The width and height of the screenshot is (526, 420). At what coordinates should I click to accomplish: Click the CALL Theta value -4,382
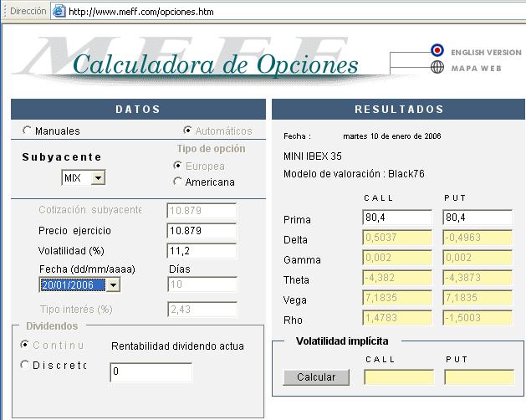[397, 278]
